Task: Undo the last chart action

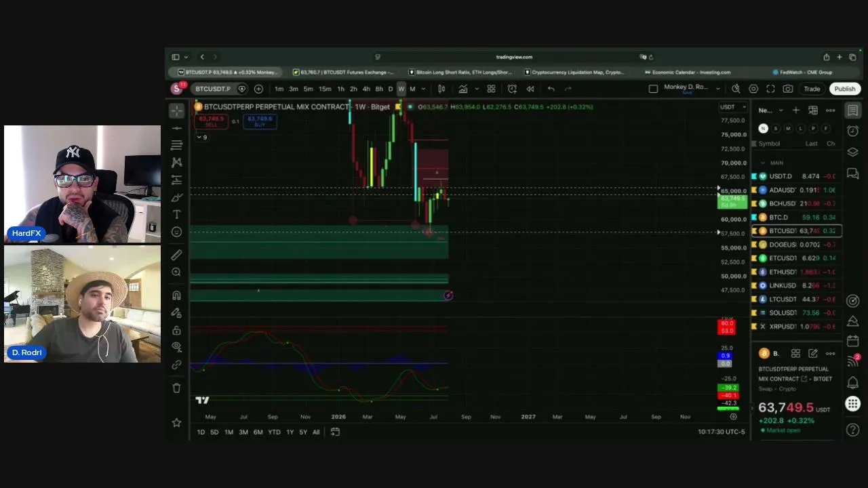Action: [x=551, y=89]
